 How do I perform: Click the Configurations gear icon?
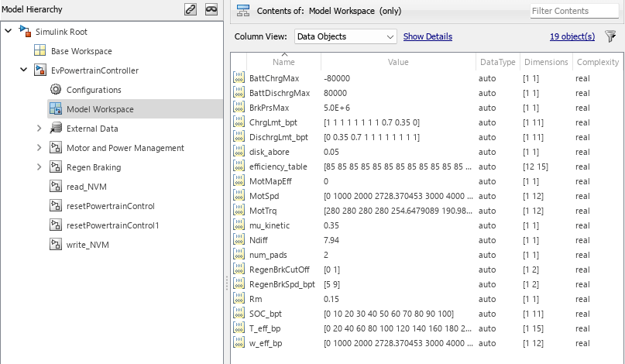pyautogui.click(x=55, y=90)
